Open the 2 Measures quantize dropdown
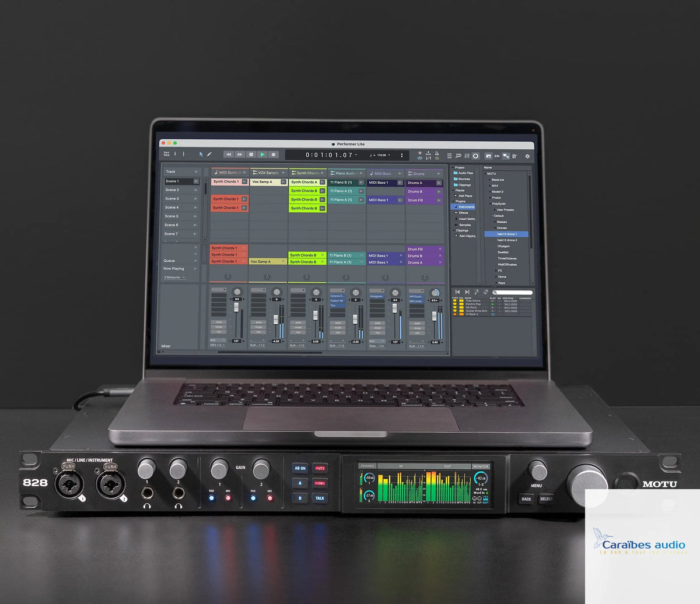This screenshot has height=604, width=700. pos(174,277)
